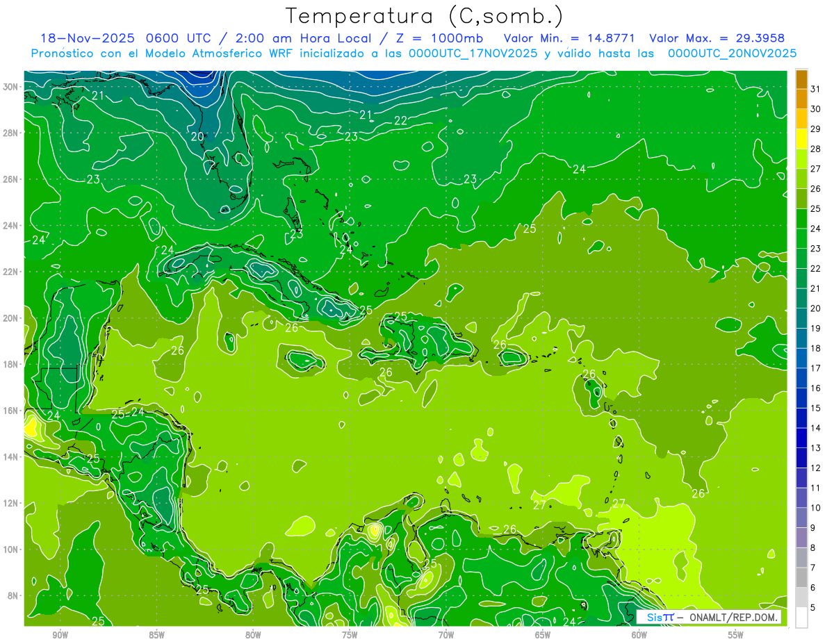Click the '85W' longitude axis label
The width and height of the screenshot is (834, 644).
156,635
